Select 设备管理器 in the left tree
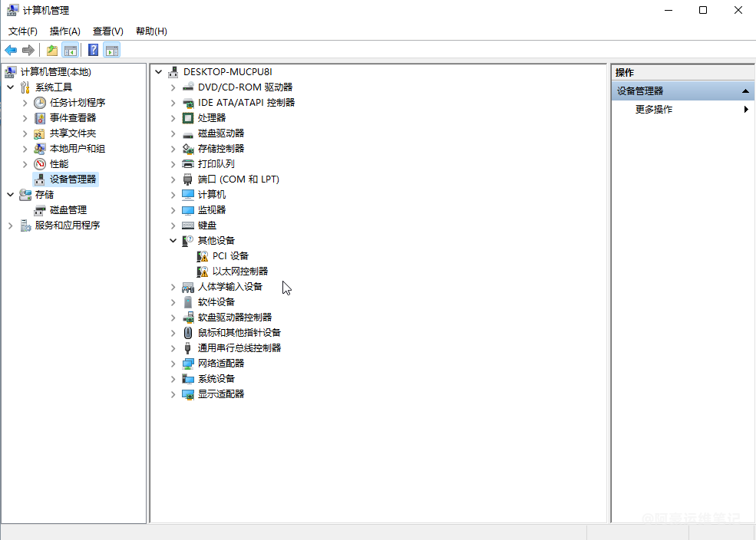 73,179
